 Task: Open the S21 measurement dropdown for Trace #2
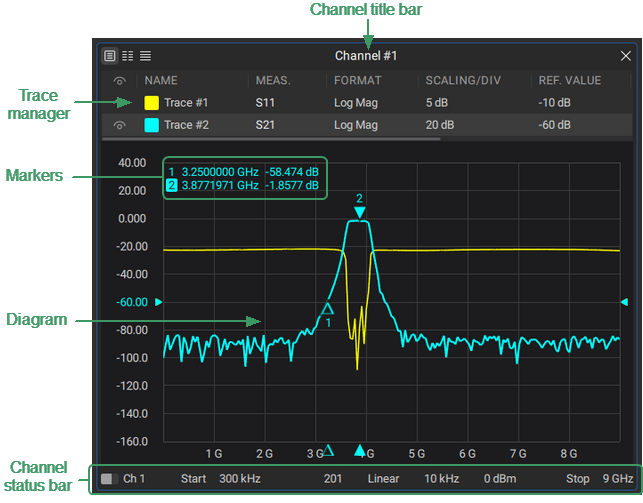click(265, 126)
